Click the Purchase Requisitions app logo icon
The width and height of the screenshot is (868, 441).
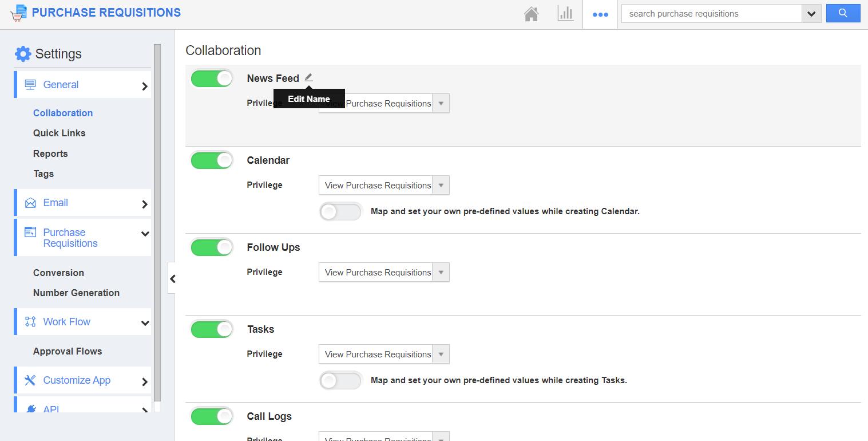[x=19, y=13]
